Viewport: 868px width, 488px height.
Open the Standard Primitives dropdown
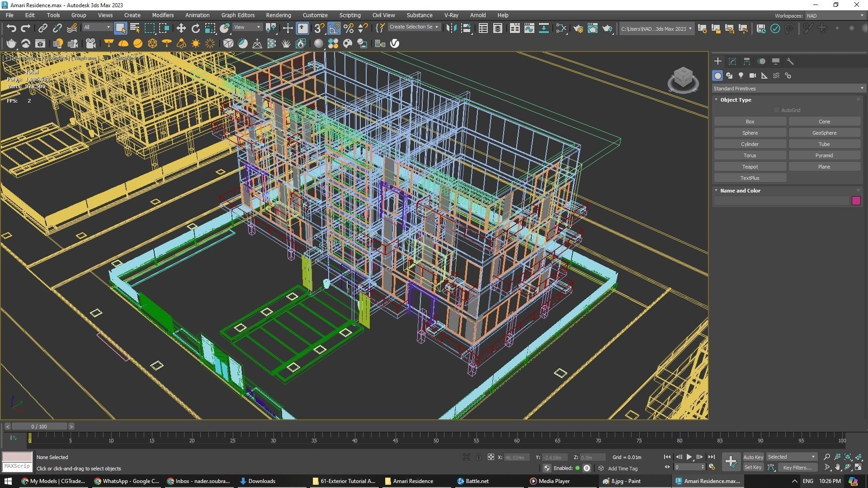click(788, 89)
